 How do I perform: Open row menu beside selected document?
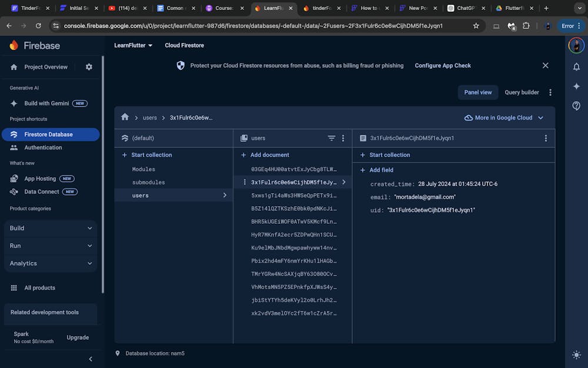point(245,182)
